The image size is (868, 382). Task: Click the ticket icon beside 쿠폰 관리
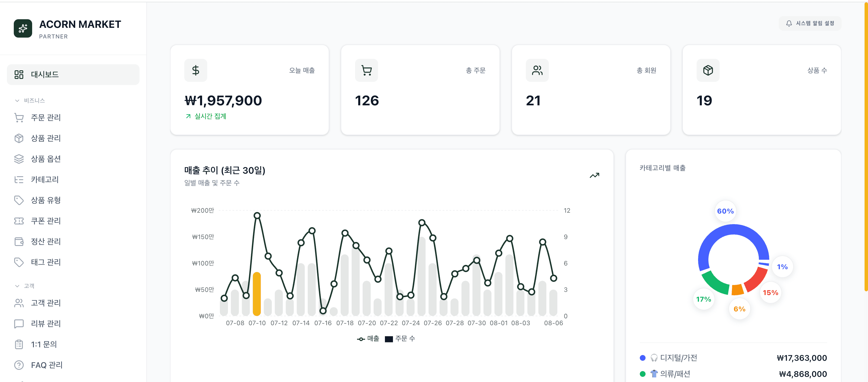[x=19, y=221]
